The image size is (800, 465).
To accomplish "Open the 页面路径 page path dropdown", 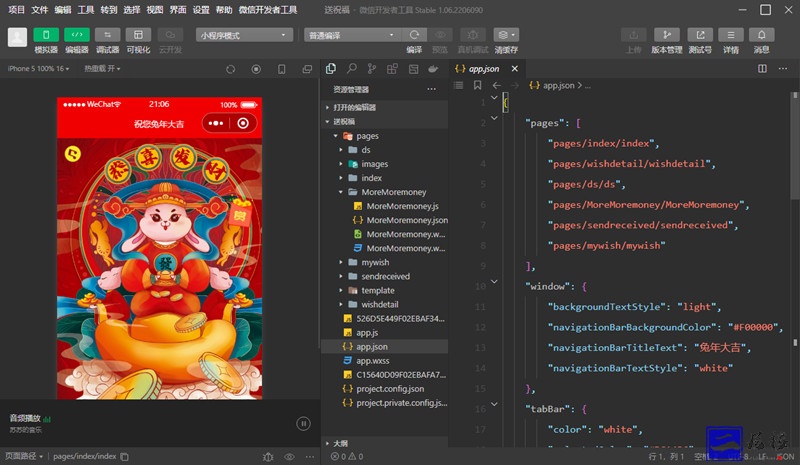I will (24, 456).
